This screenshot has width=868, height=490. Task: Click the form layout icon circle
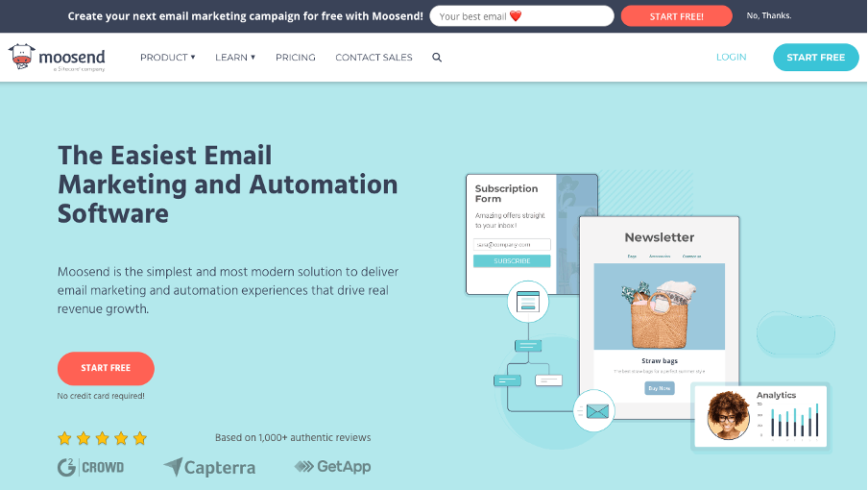528,302
